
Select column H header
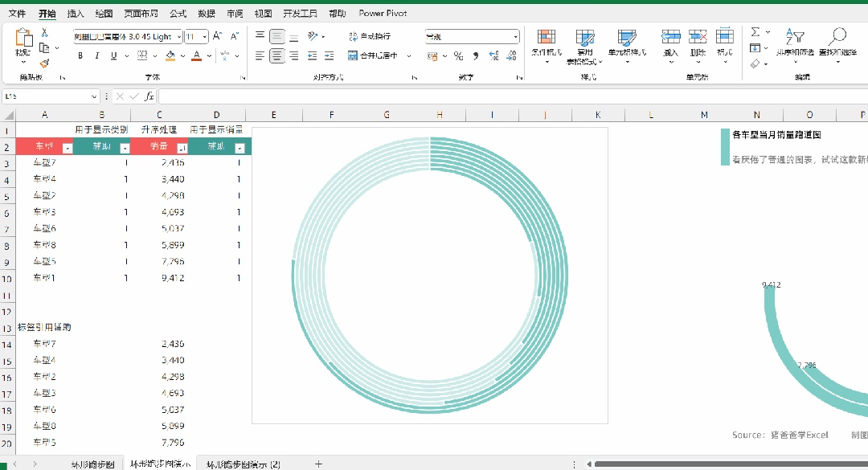coord(439,115)
